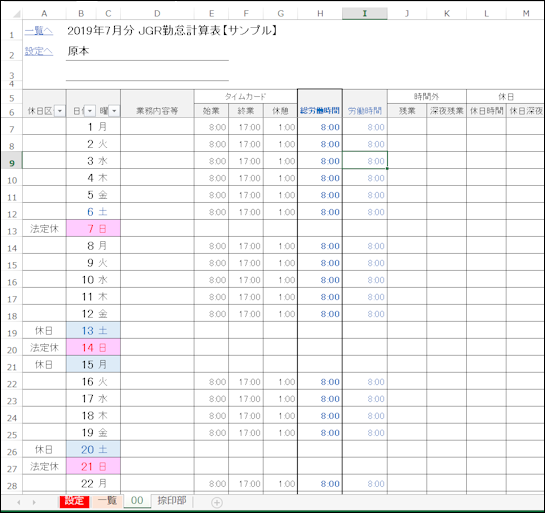Select column A header
Image resolution: width=545 pixels, height=513 pixels.
point(44,14)
